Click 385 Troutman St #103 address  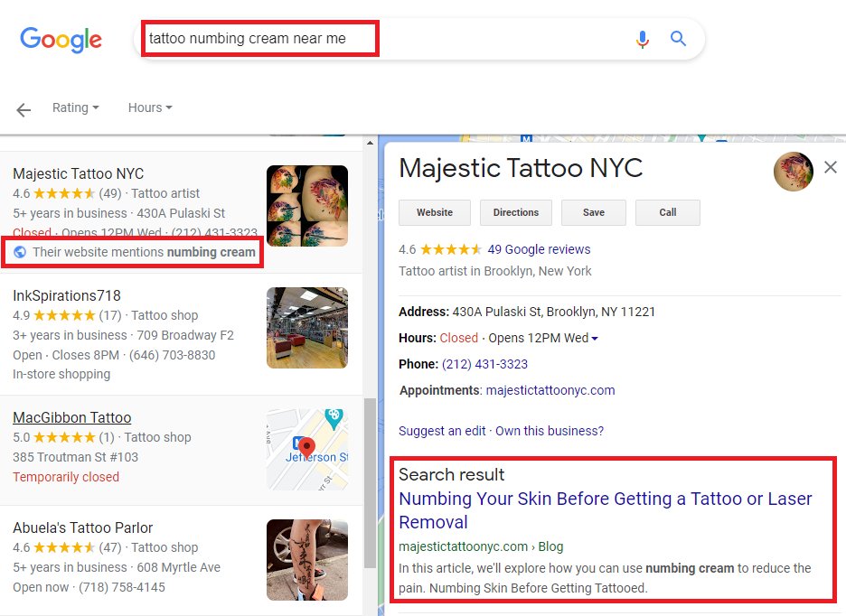pos(76,457)
